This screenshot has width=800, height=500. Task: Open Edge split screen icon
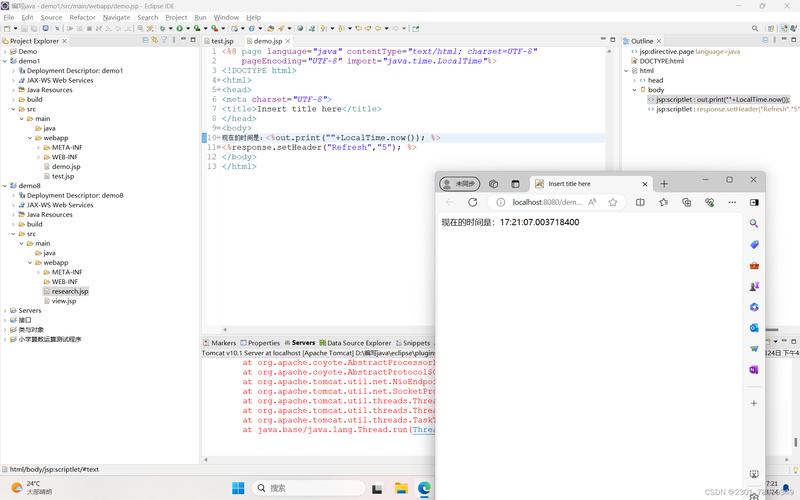coord(640,202)
